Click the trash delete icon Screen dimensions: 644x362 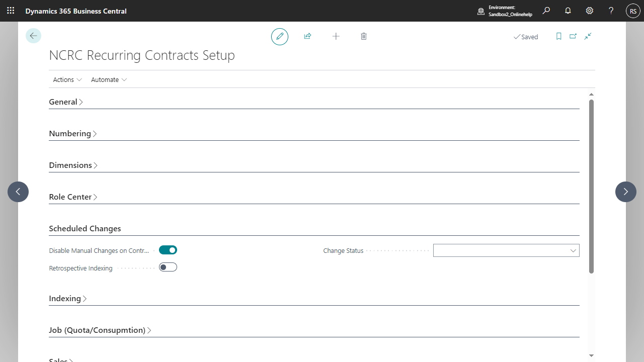(364, 36)
